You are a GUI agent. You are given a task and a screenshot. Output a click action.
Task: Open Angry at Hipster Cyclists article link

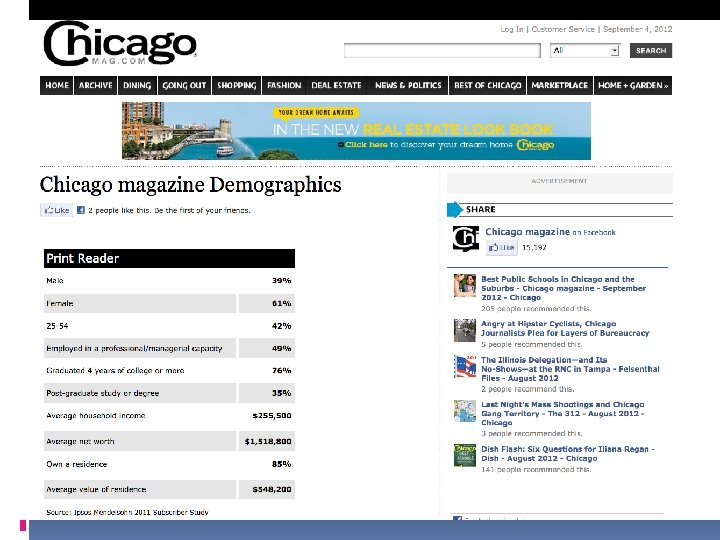pos(565,328)
